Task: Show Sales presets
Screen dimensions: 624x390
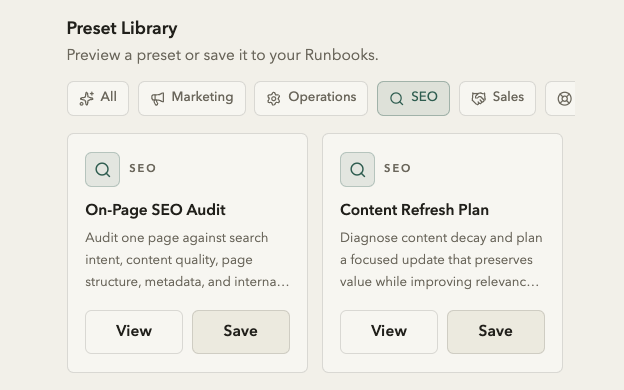Action: (x=497, y=98)
